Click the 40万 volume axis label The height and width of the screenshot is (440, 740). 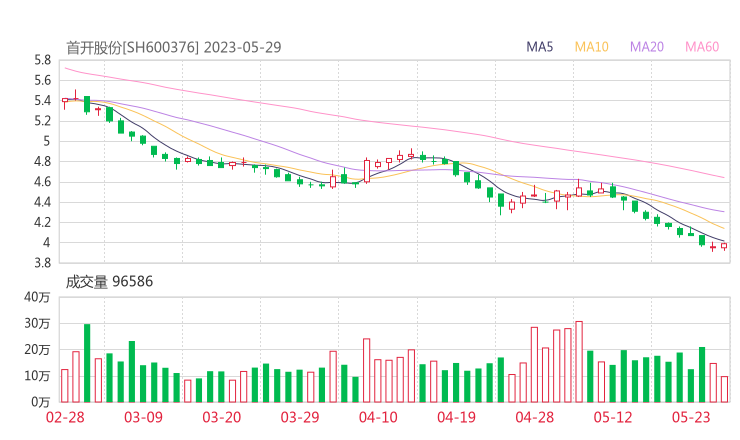click(37, 297)
